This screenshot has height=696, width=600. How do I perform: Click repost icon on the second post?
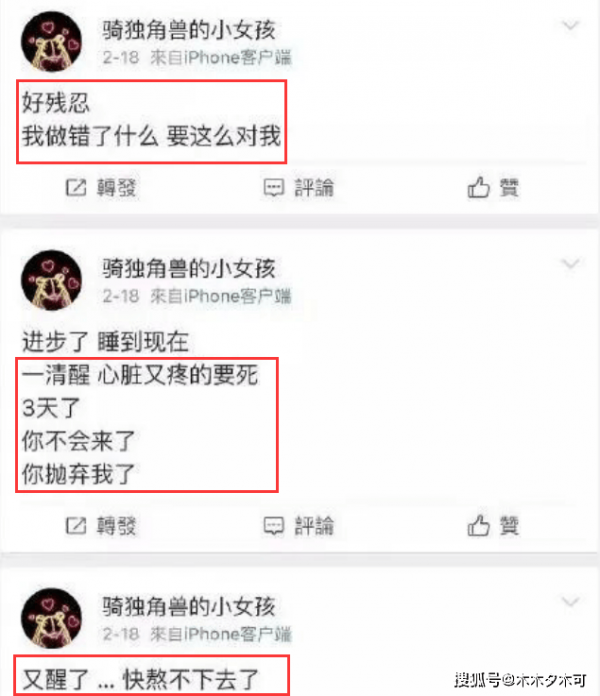coord(76,526)
